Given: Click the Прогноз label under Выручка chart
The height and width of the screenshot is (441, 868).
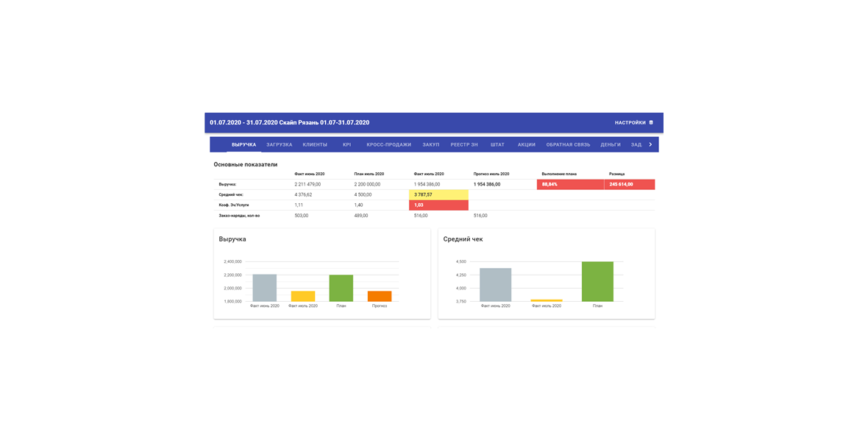Looking at the screenshot, I should [x=380, y=306].
